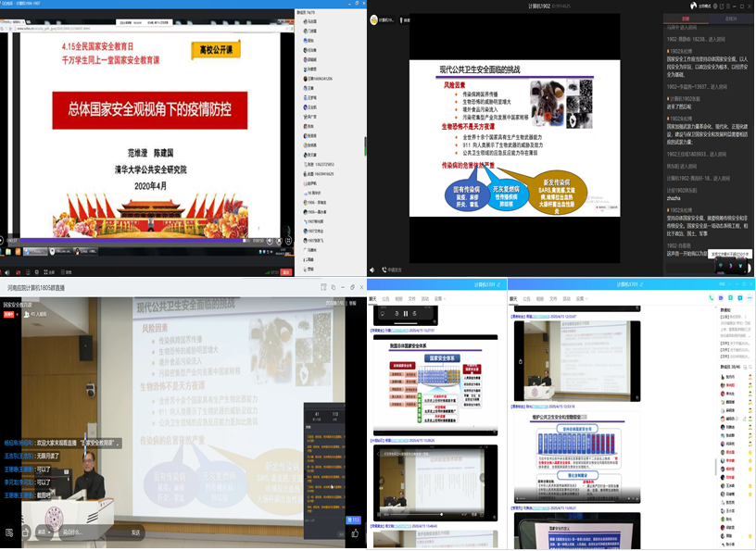Click the video progress bar under the slide
The image size is (756, 551).
(139, 243)
